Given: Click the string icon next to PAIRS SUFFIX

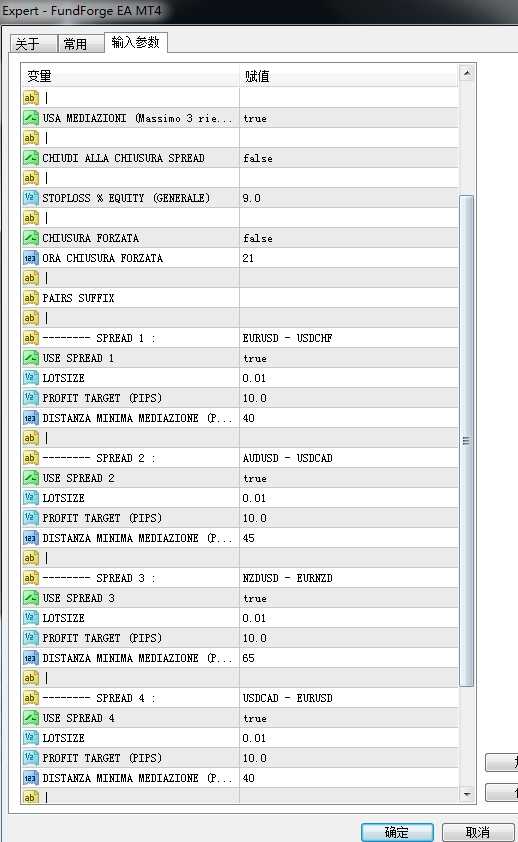Looking at the screenshot, I should click(x=31, y=297).
